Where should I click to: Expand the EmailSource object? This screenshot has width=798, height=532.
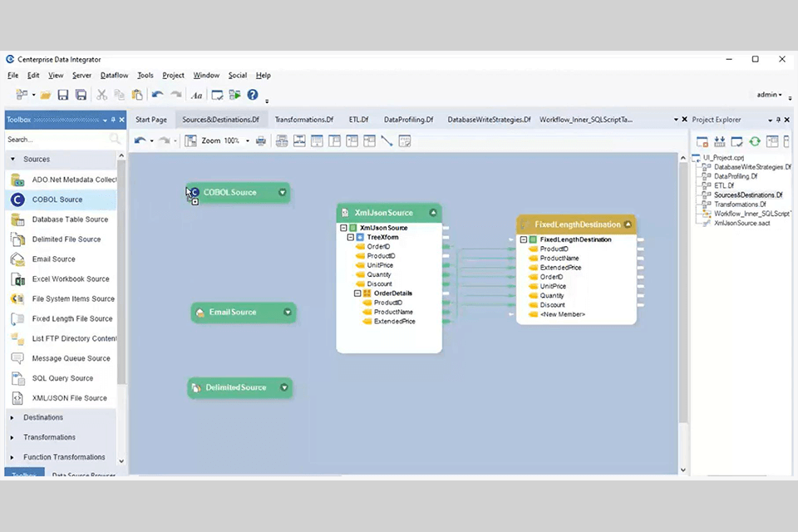pos(288,312)
